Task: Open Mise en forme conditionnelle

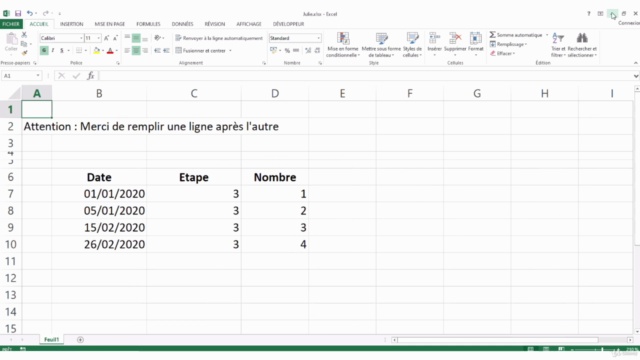Action: pyautogui.click(x=343, y=44)
